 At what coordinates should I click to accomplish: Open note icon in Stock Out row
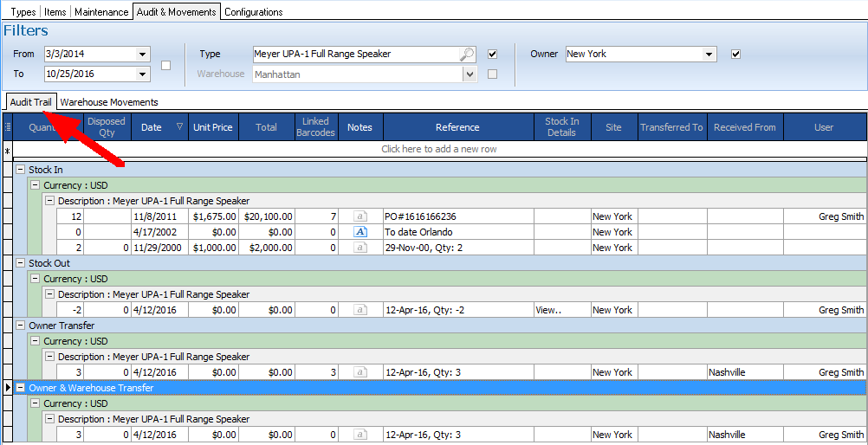point(360,310)
